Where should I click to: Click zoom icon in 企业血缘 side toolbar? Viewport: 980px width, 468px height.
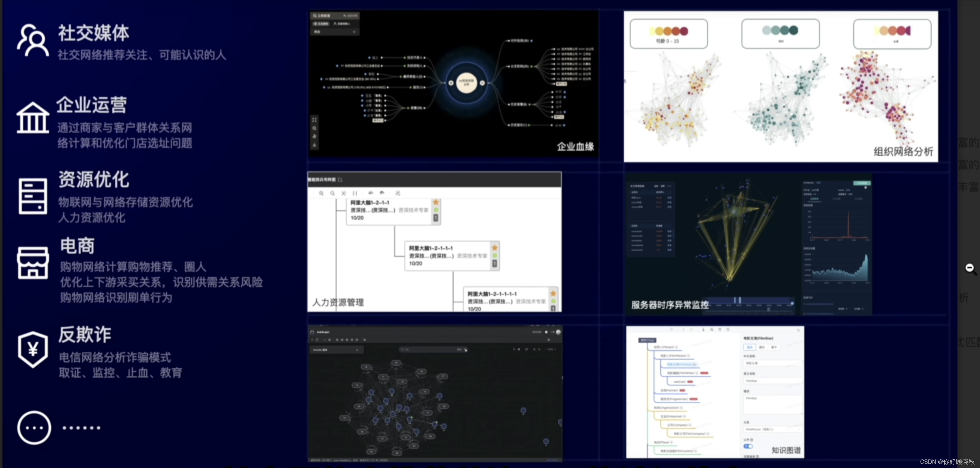coord(314,128)
